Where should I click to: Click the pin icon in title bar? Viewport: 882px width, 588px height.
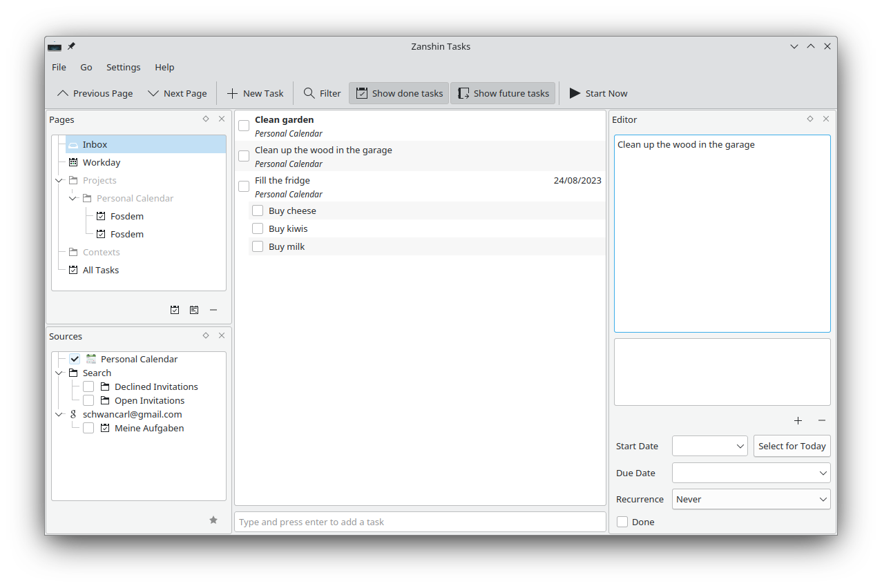71,46
